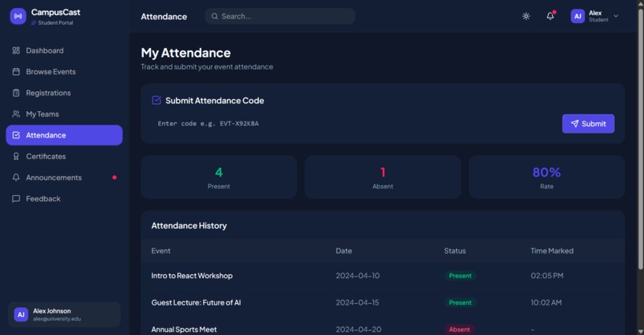The width and height of the screenshot is (644, 335).
Task: Click the Event column header
Action: click(x=161, y=251)
